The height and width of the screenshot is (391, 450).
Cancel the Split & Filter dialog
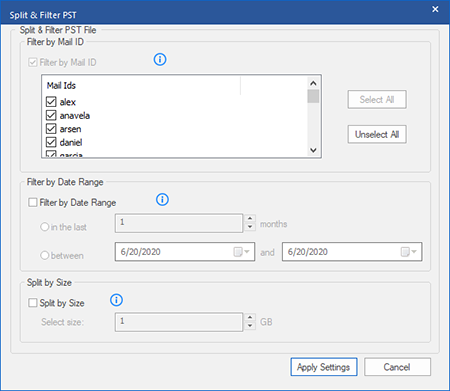click(x=397, y=367)
